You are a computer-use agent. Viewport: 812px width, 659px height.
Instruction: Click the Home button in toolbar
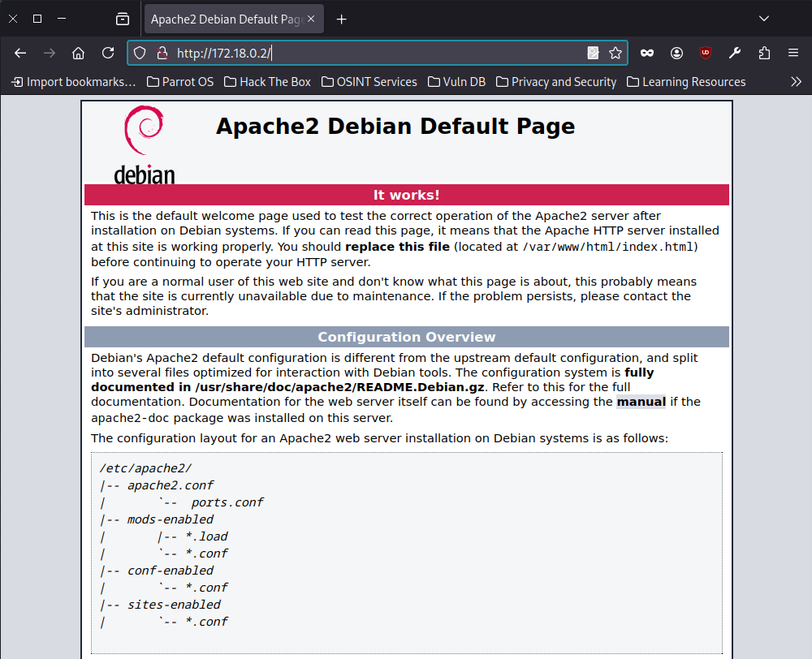pyautogui.click(x=78, y=53)
